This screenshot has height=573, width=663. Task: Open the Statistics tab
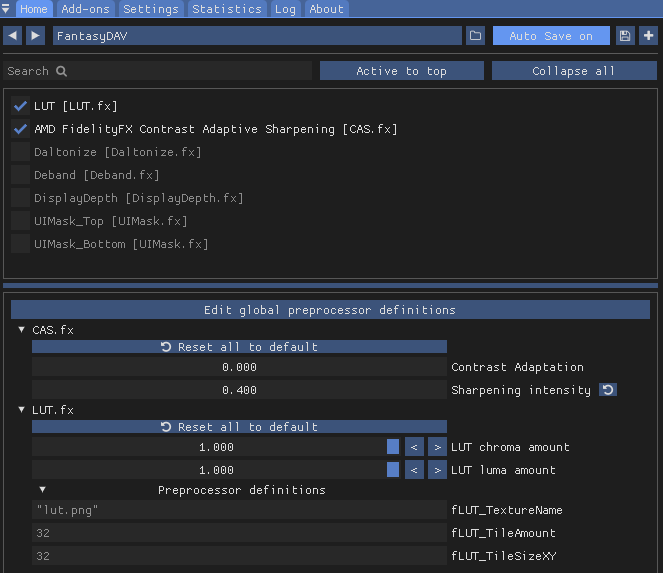[226, 9]
